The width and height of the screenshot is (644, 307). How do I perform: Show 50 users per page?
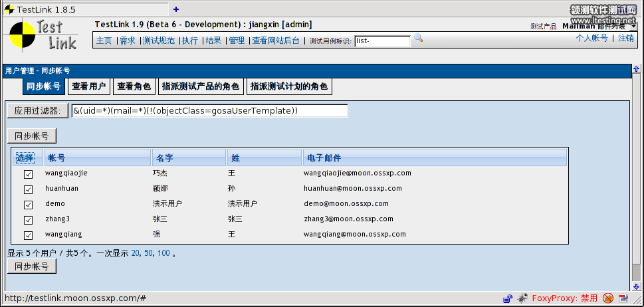pos(148,253)
